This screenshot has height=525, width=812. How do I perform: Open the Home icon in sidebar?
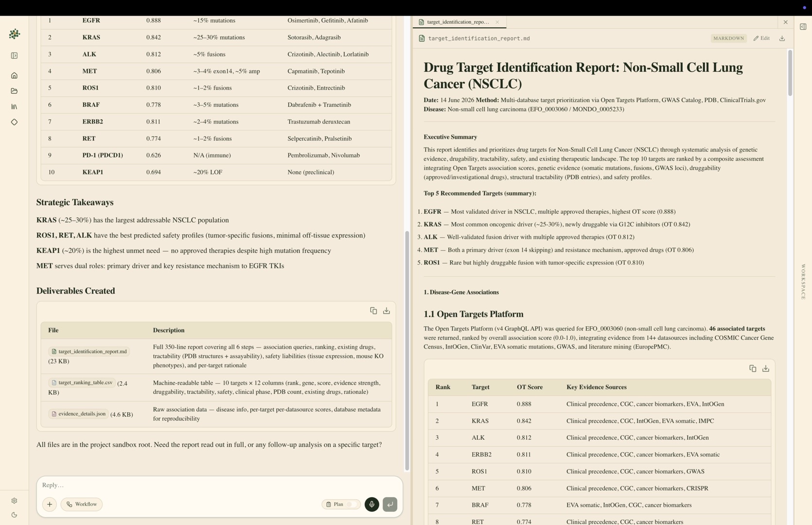tap(14, 75)
